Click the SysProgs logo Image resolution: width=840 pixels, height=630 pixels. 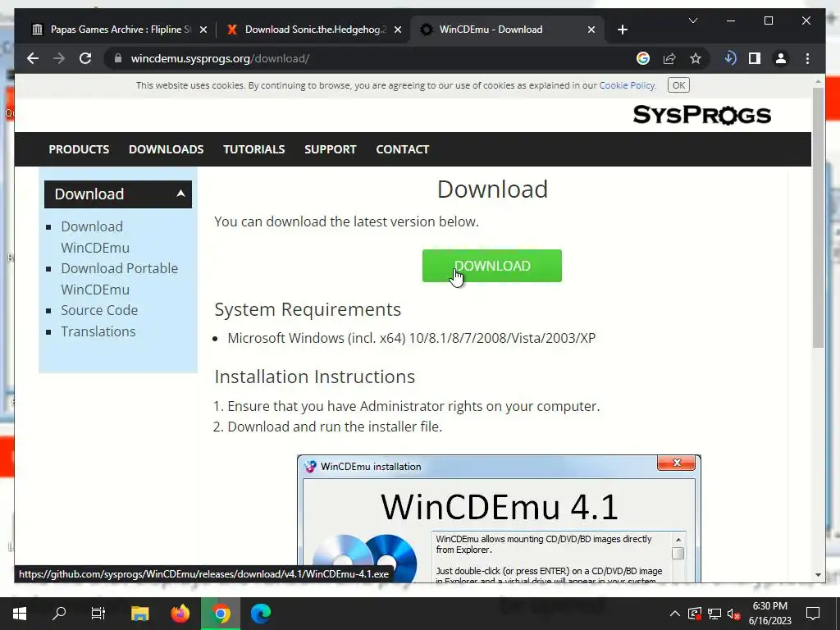click(702, 115)
